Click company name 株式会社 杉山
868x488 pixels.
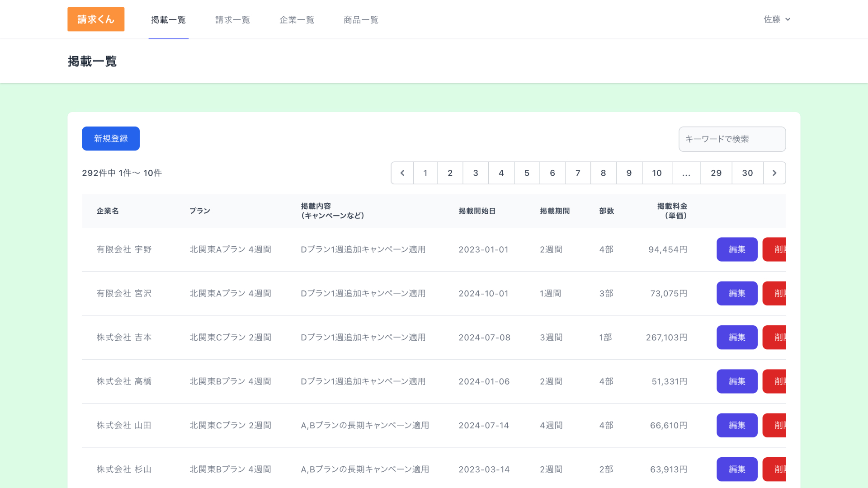point(124,469)
